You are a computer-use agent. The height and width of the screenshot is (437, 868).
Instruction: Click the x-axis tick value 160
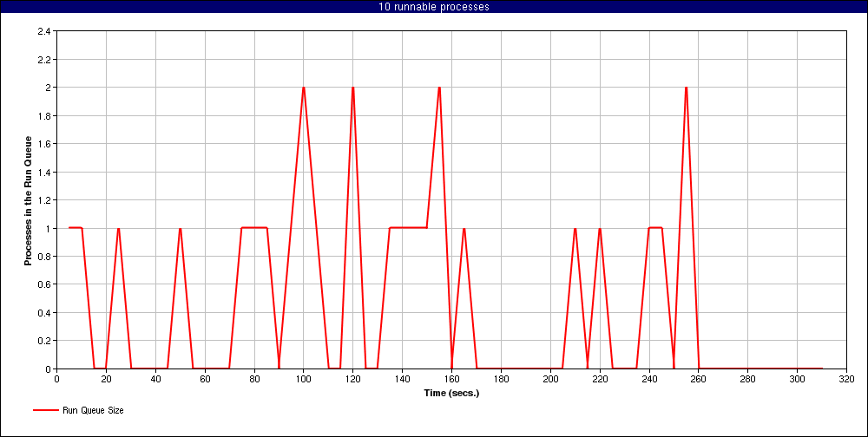click(451, 379)
